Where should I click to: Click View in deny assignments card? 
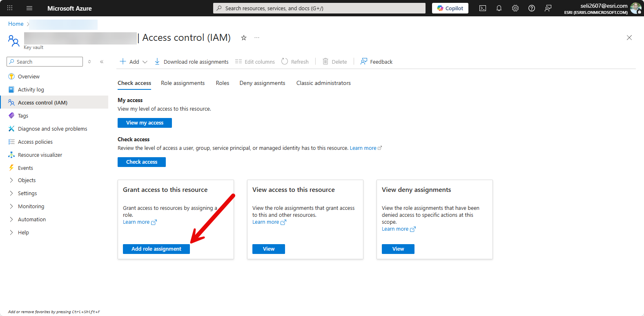398,249
